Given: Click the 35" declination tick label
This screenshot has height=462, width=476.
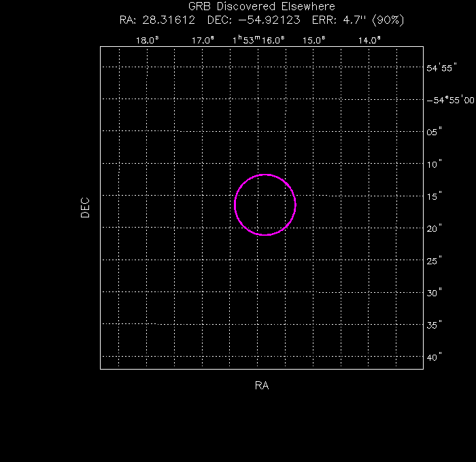Looking at the screenshot, I should [434, 325].
